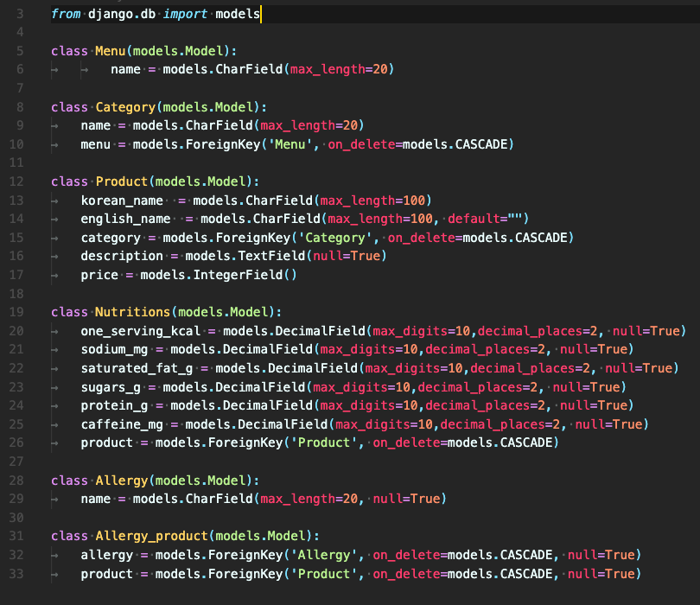
Task: Click line number 33 in the gutter
Action: 16,574
